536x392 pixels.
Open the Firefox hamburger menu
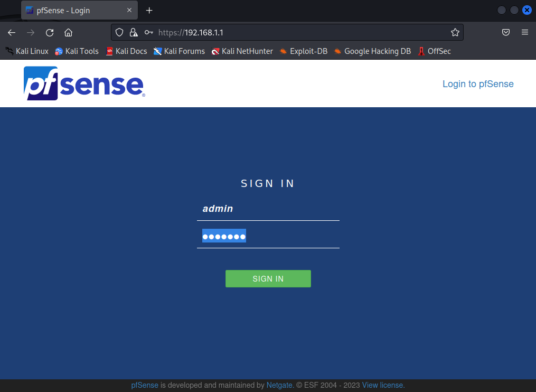pyautogui.click(x=524, y=32)
